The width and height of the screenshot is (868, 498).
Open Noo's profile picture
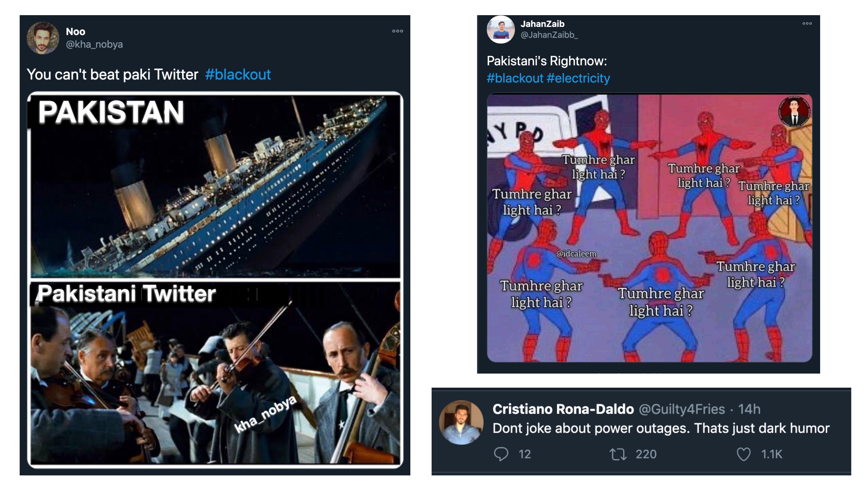43,38
